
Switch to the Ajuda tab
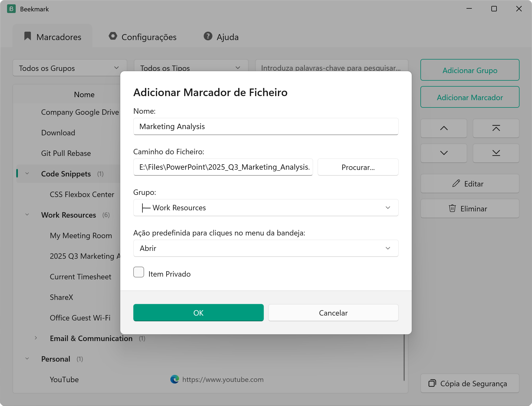click(221, 37)
